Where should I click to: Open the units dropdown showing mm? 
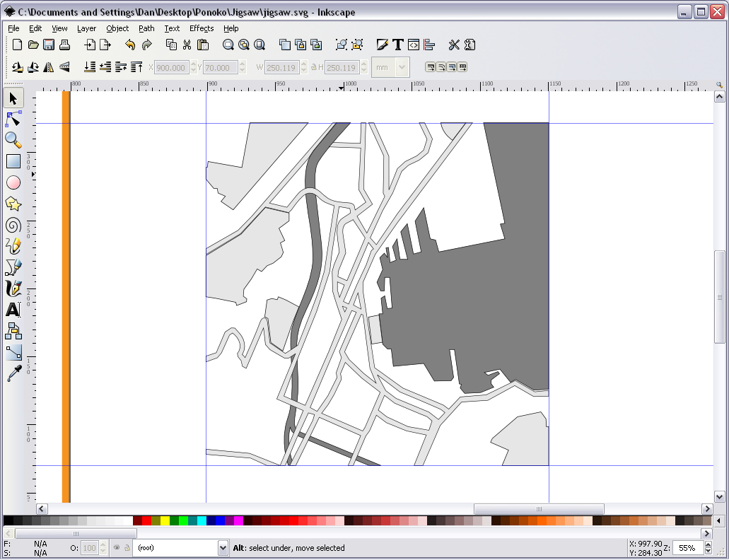pyautogui.click(x=391, y=67)
